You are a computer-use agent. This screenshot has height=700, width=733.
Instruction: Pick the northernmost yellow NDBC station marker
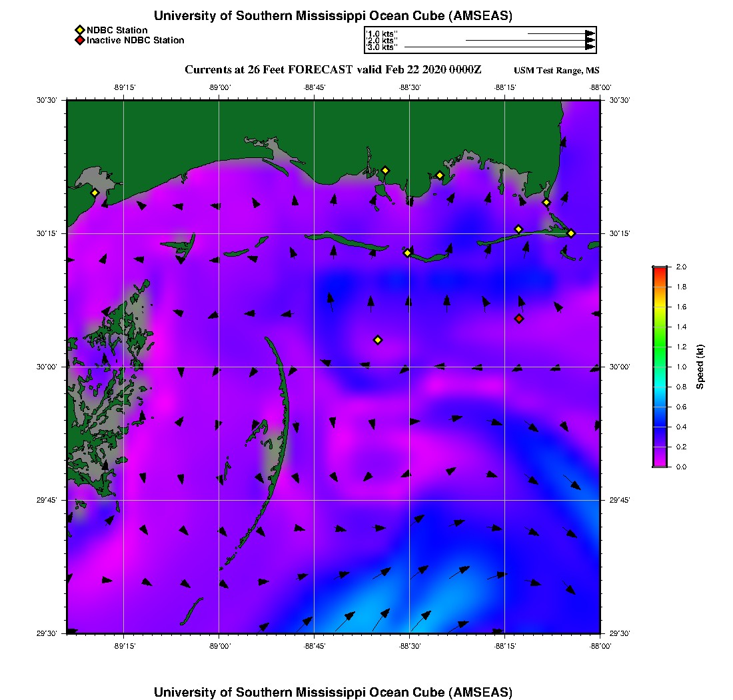pyautogui.click(x=385, y=170)
